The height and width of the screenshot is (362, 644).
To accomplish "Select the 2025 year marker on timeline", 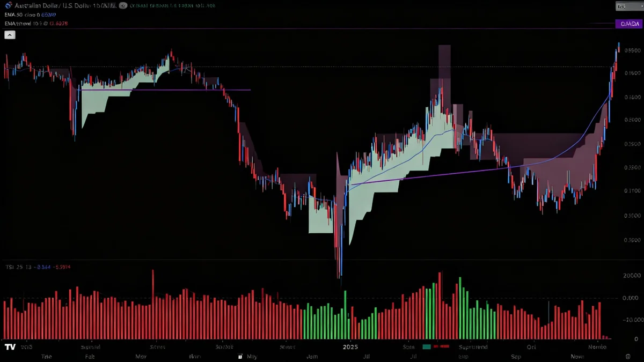I will (350, 347).
